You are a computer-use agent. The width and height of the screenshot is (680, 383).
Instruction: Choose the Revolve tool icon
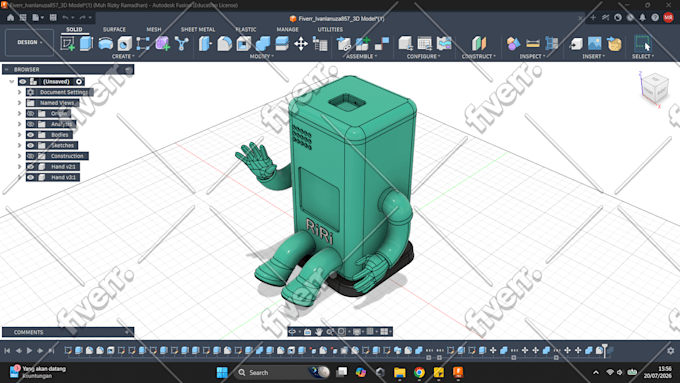(105, 43)
